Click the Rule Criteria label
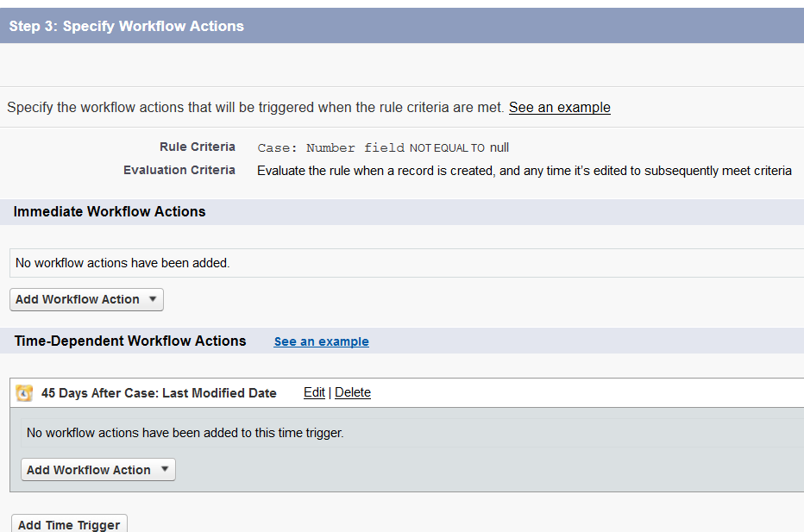This screenshot has height=532, width=804. coord(197,147)
